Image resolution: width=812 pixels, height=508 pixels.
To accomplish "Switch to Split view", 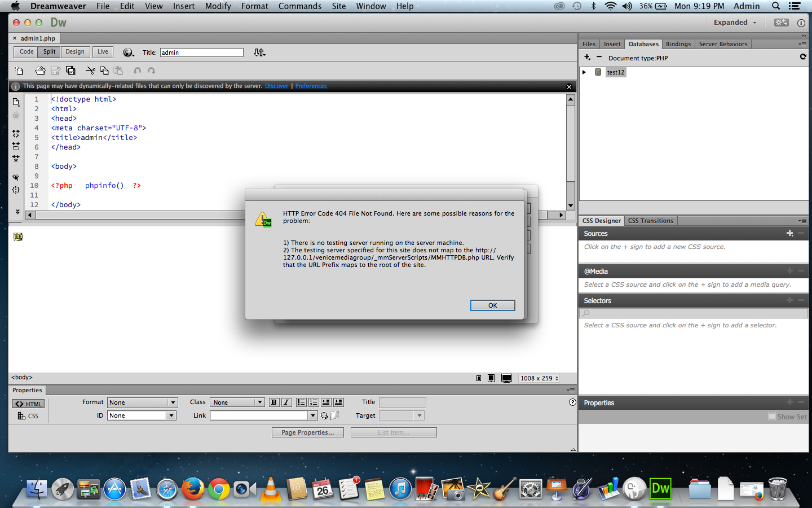I will (50, 52).
